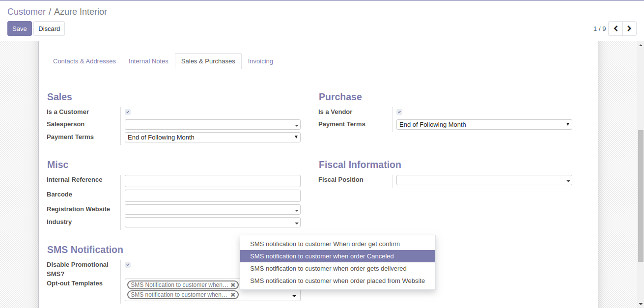Expand Sales Payment Terms dropdown
The image size is (644, 308).
(212, 138)
